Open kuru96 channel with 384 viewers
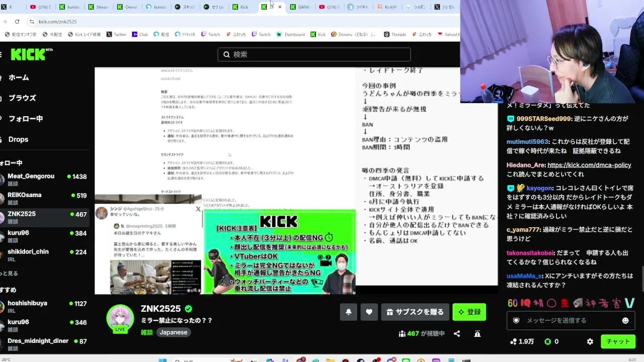Screen dimensions: 644x362 click(x=45, y=237)
